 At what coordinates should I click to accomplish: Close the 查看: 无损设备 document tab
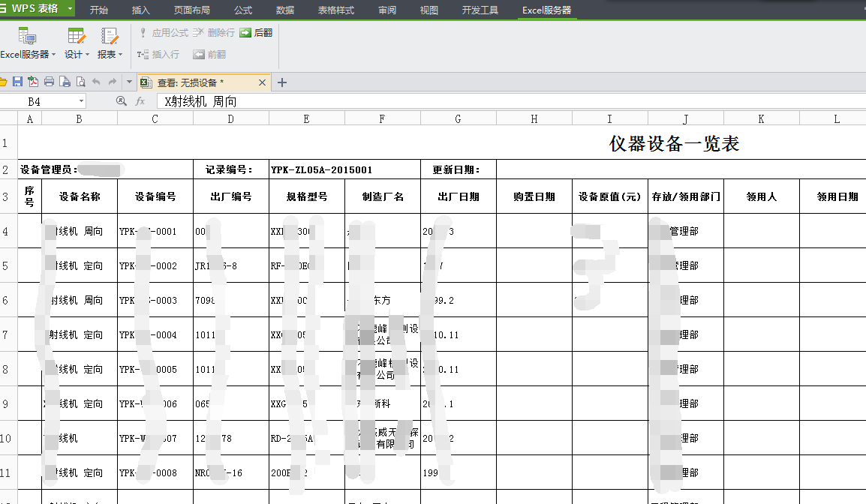point(263,82)
